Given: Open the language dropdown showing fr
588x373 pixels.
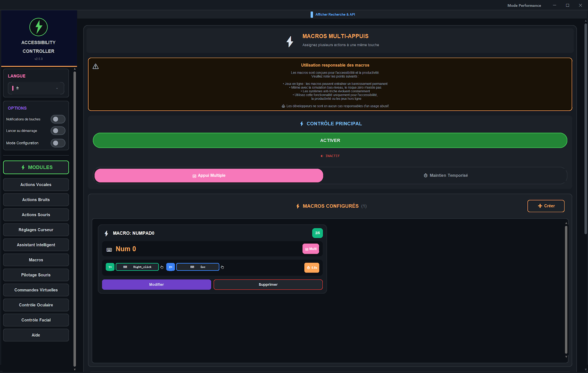Looking at the screenshot, I should 36,88.
